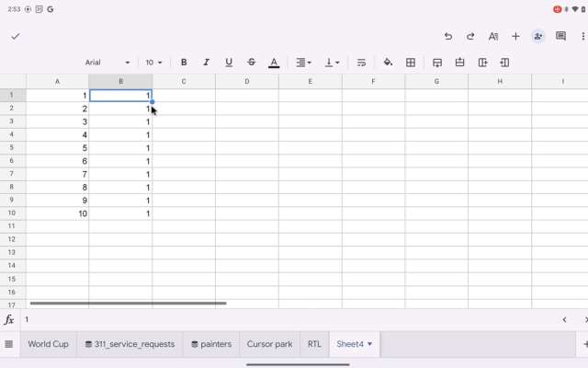
Task: Select row 1 header
Action: point(13,96)
